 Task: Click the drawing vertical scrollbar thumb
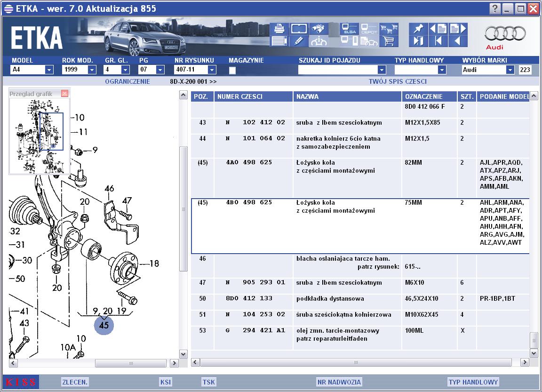[x=183, y=209]
